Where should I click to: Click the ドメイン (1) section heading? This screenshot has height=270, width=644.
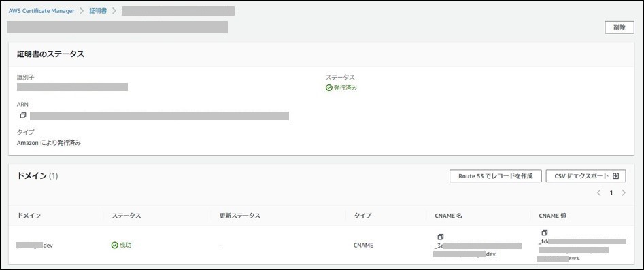point(37,176)
